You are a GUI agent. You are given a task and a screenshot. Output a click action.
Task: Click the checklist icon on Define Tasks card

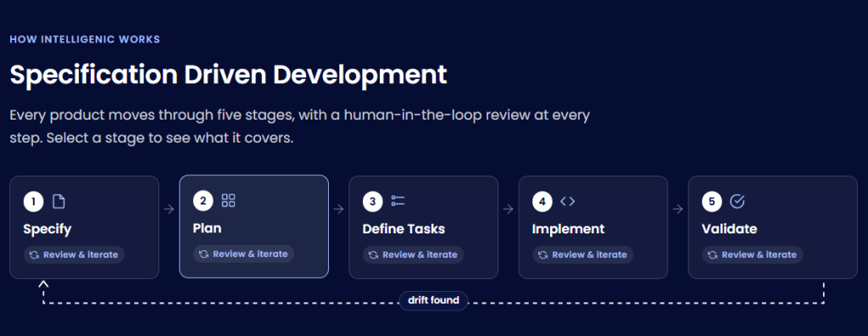point(398,201)
